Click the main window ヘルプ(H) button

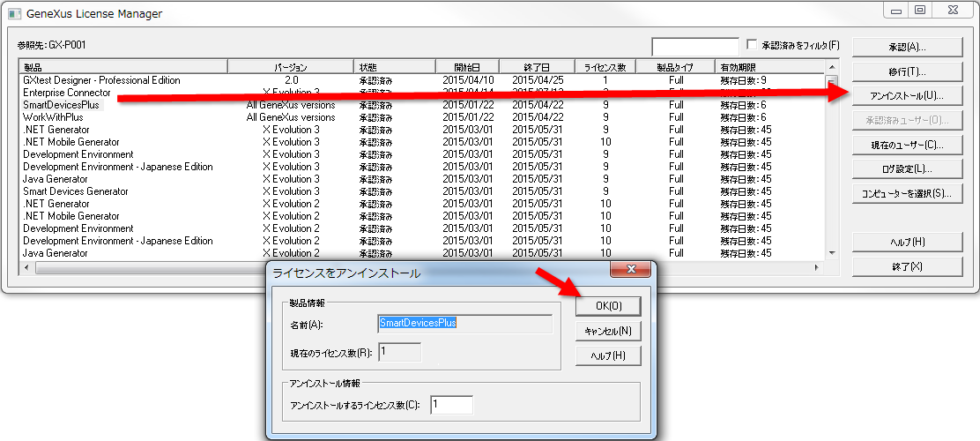907,242
